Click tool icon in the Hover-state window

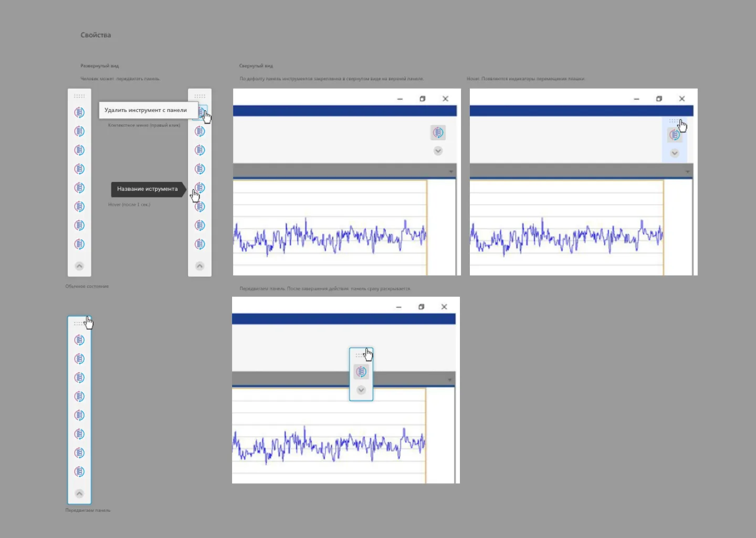click(675, 135)
